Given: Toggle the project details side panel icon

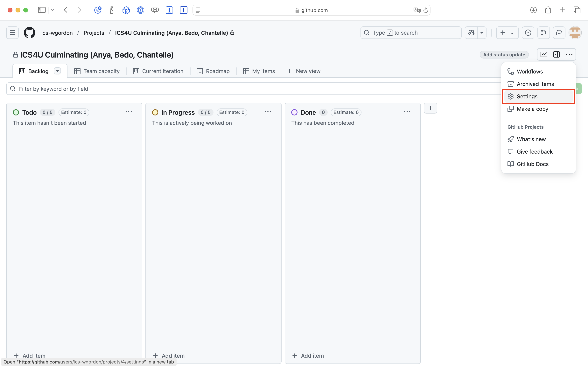Looking at the screenshot, I should click(556, 54).
